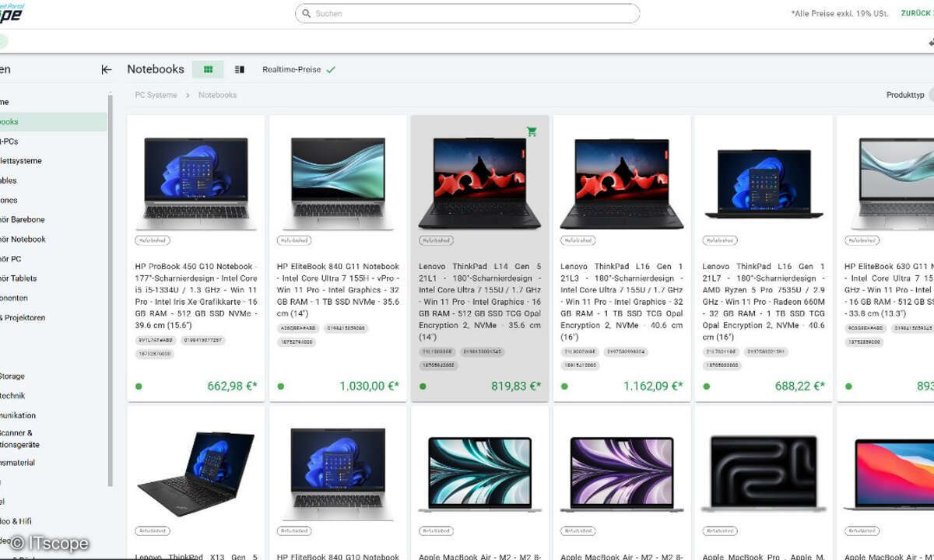Open the ThinkPad L16 Gen 1 21L7 image

pyautogui.click(x=763, y=183)
